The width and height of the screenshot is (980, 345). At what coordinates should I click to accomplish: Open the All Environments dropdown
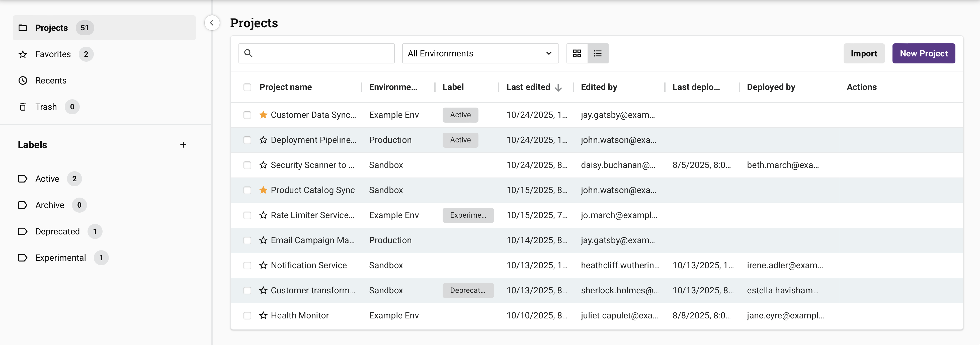pyautogui.click(x=480, y=54)
